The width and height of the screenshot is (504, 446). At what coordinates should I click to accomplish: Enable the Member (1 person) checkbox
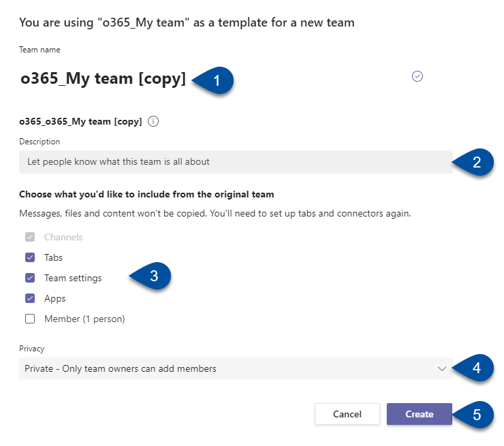coord(30,319)
